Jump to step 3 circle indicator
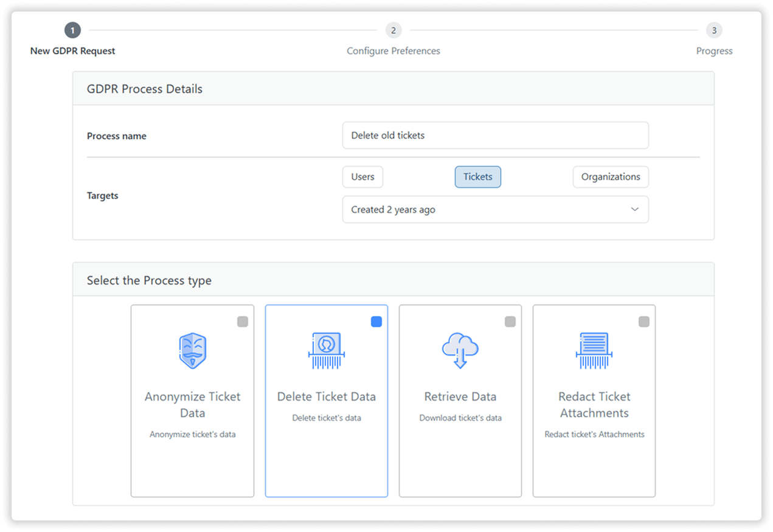This screenshot has height=532, width=773. pyautogui.click(x=714, y=30)
